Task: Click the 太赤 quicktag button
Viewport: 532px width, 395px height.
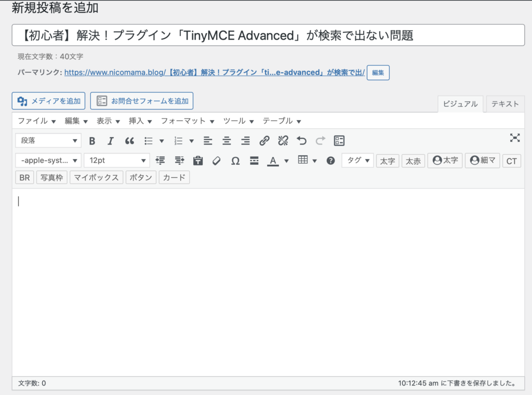Action: tap(413, 161)
